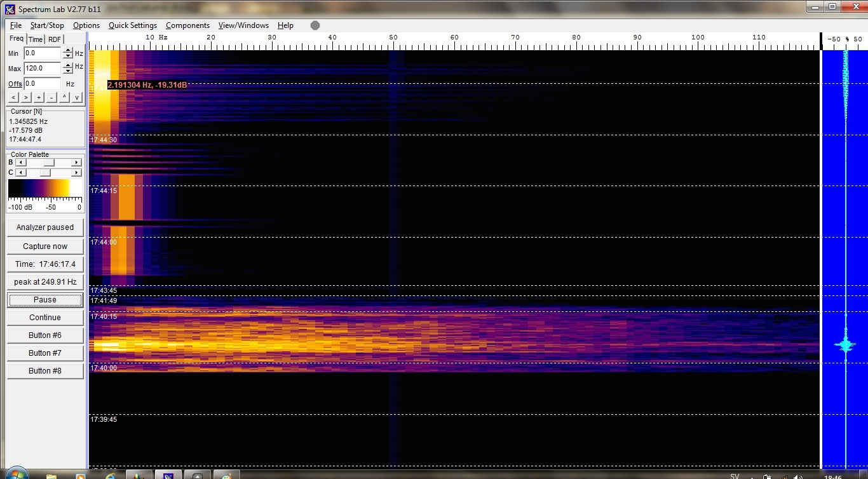868x479 pixels.
Task: Decrease the Max frequency with down spinner
Action: pyautogui.click(x=68, y=71)
